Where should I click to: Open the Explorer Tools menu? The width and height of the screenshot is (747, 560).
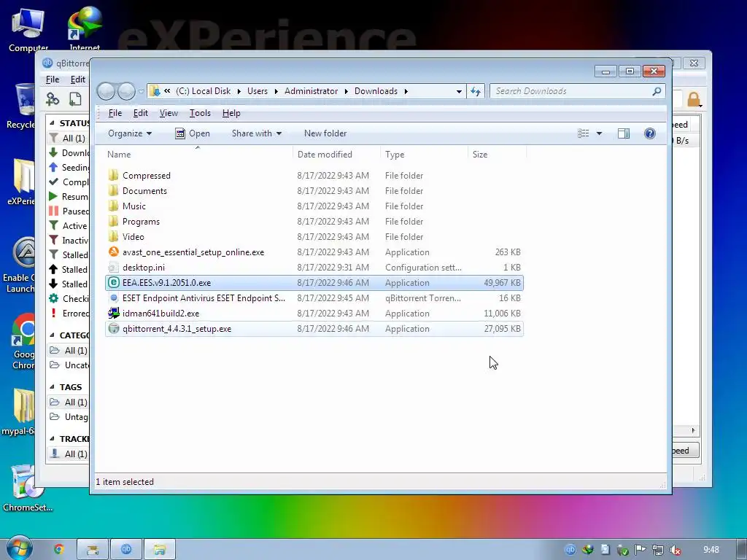(200, 113)
